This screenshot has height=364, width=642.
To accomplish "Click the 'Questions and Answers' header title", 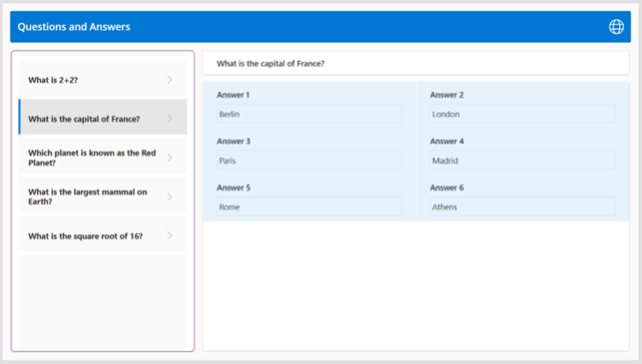I will pos(74,27).
